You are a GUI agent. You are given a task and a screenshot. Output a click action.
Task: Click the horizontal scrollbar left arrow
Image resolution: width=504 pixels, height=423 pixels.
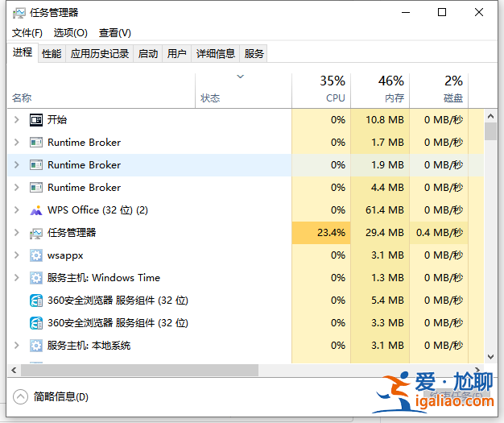(x=14, y=371)
